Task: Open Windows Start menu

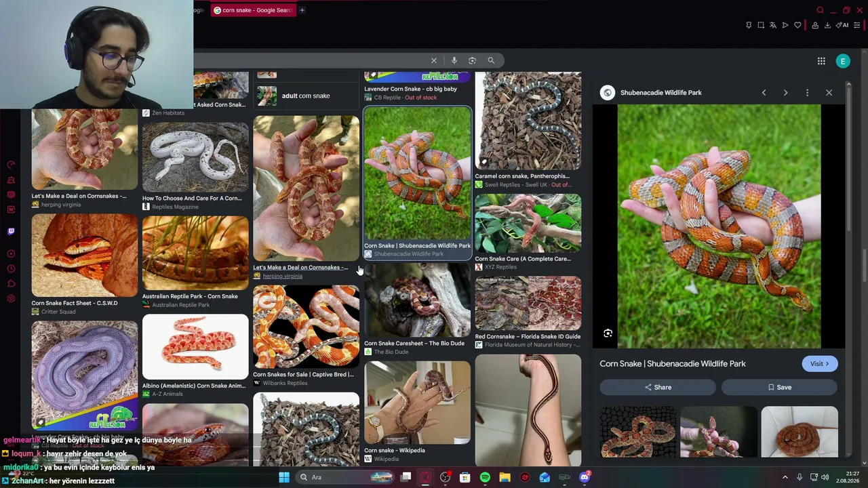Action: coord(284,477)
